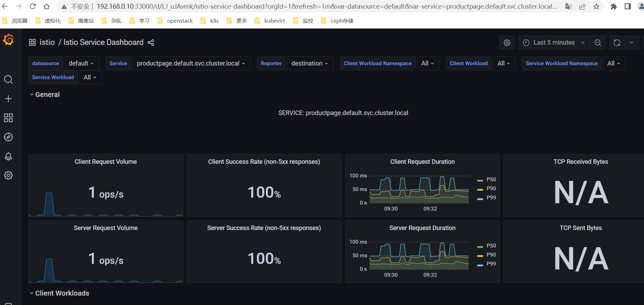Toggle P99 series in Client Request Duration legend
Screen dimensions: 644x305
(491, 198)
